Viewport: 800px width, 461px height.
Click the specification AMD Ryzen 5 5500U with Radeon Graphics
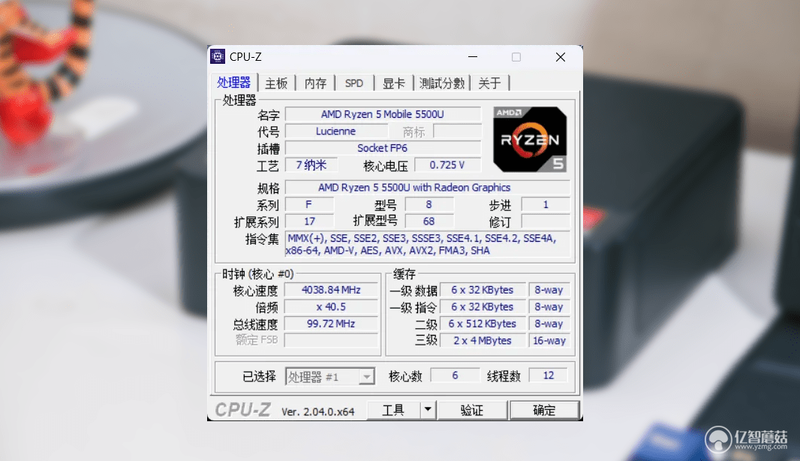(x=427, y=187)
